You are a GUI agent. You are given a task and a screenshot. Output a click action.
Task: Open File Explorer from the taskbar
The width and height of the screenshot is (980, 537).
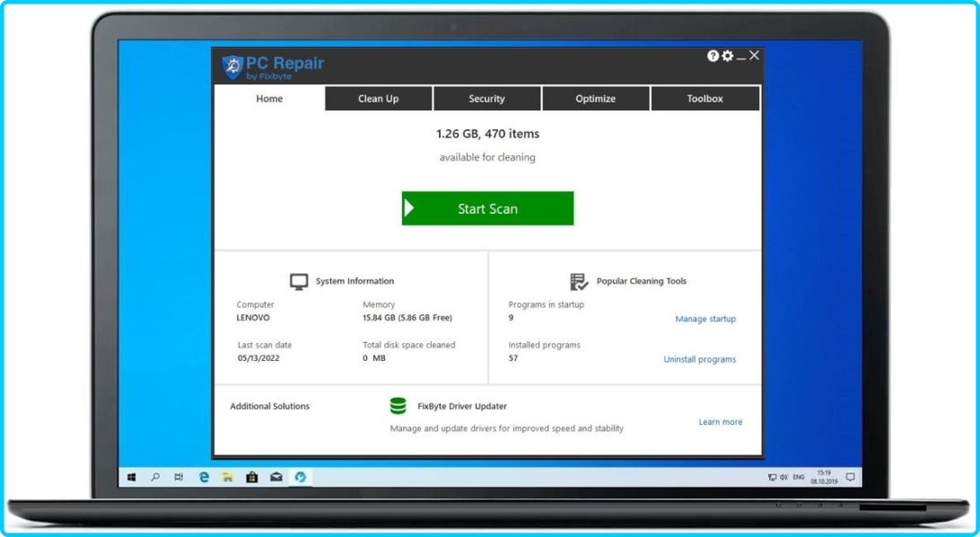tap(228, 477)
